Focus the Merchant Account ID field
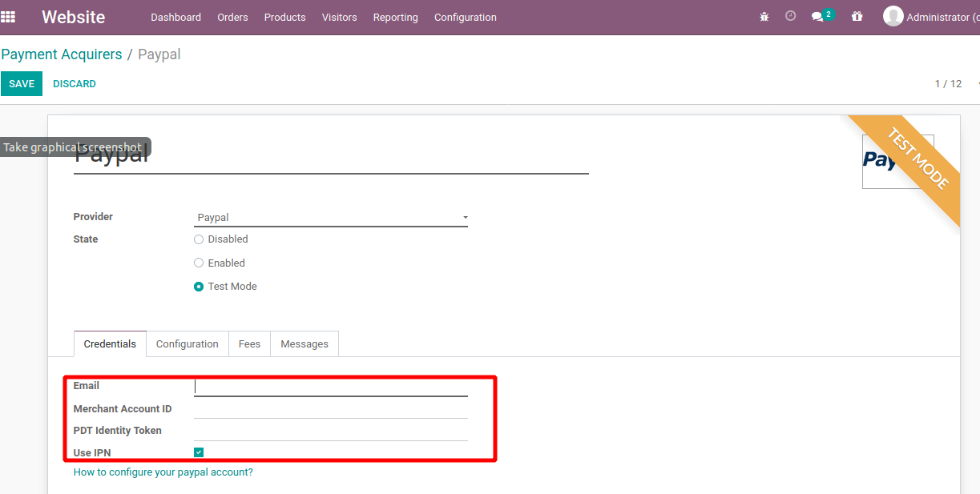The image size is (980, 494). 331,409
